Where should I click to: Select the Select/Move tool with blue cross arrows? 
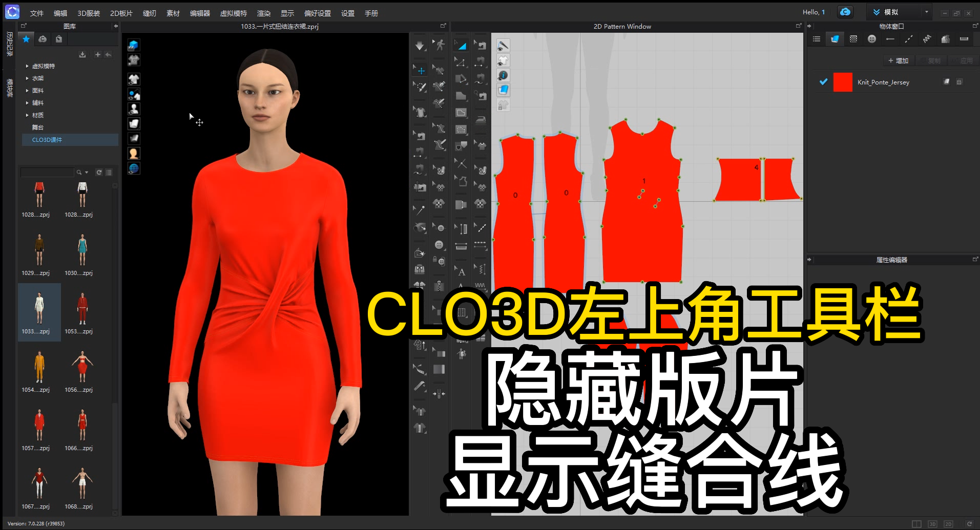(x=421, y=71)
